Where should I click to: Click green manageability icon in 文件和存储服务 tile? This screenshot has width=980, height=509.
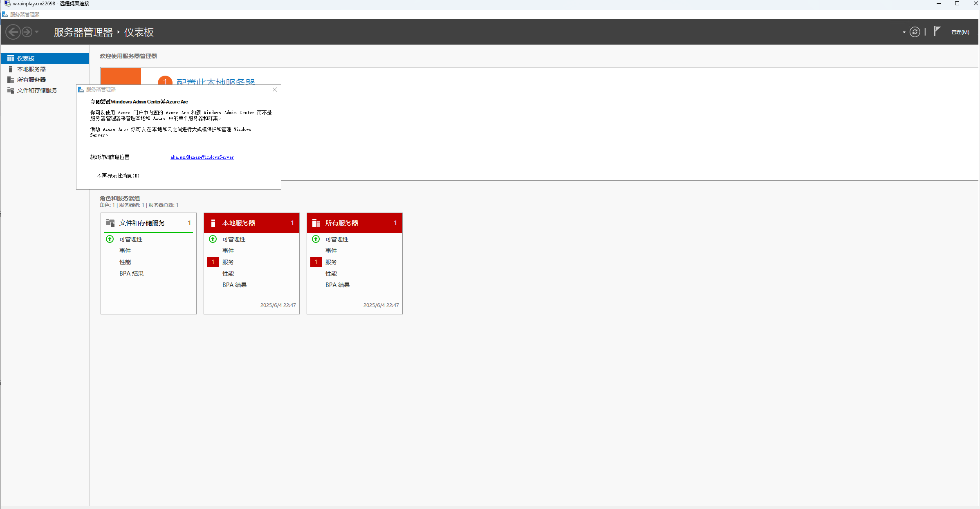pyautogui.click(x=110, y=239)
